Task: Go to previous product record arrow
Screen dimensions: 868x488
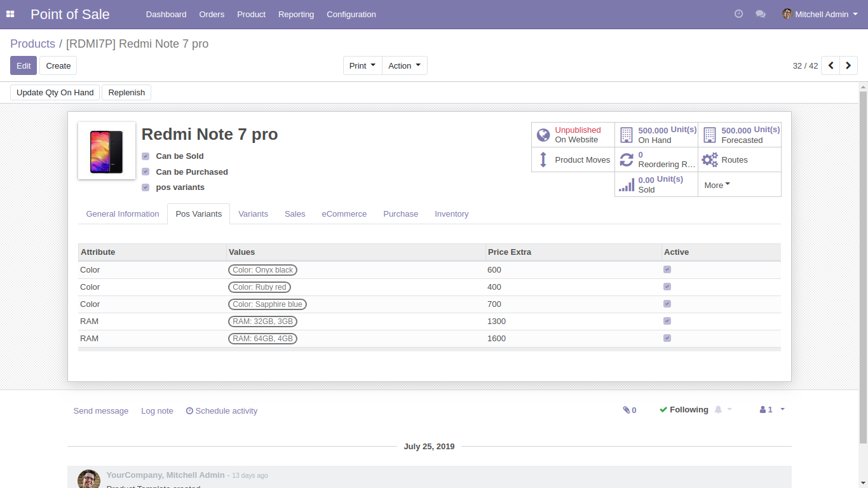Action: 831,65
